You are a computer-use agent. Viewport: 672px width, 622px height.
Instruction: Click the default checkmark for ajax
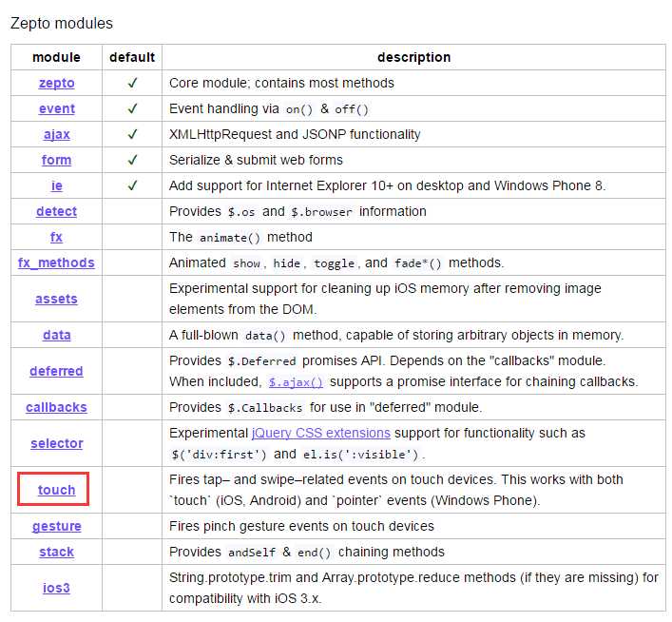(x=132, y=134)
